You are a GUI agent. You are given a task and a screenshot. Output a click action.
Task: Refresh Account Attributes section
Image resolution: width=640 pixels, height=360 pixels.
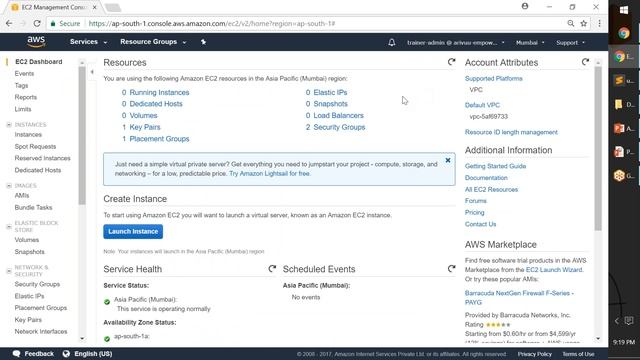click(x=585, y=62)
